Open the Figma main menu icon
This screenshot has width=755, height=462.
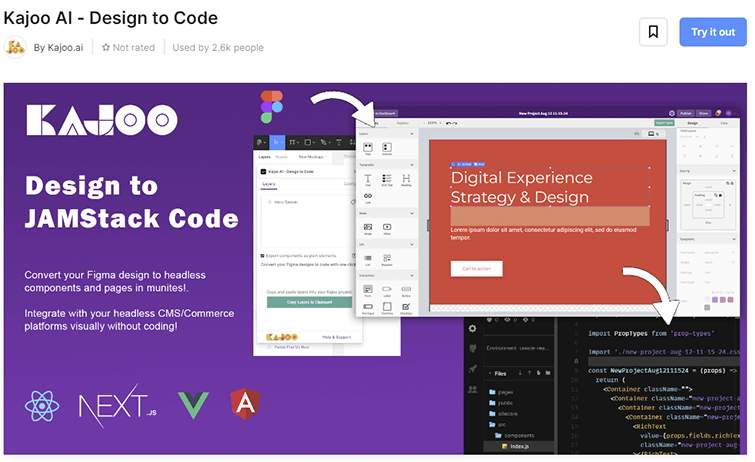[260, 142]
